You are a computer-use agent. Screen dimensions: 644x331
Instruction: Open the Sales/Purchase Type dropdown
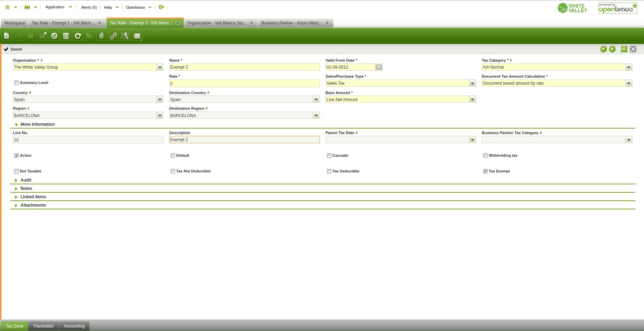click(x=472, y=83)
